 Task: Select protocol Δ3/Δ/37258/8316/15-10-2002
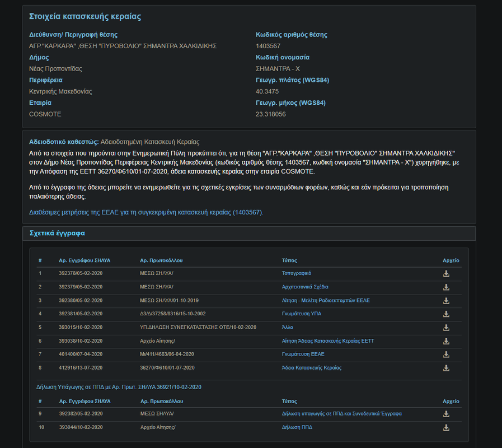tap(172, 314)
